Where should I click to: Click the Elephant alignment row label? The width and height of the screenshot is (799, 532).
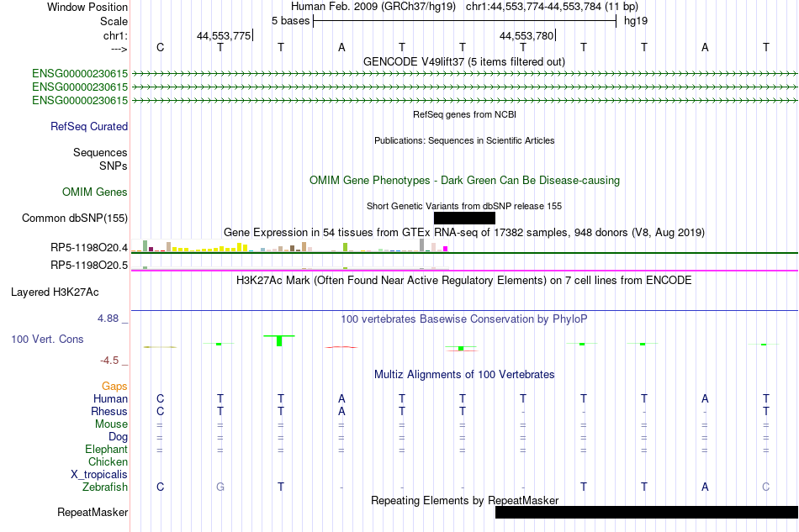(107, 449)
